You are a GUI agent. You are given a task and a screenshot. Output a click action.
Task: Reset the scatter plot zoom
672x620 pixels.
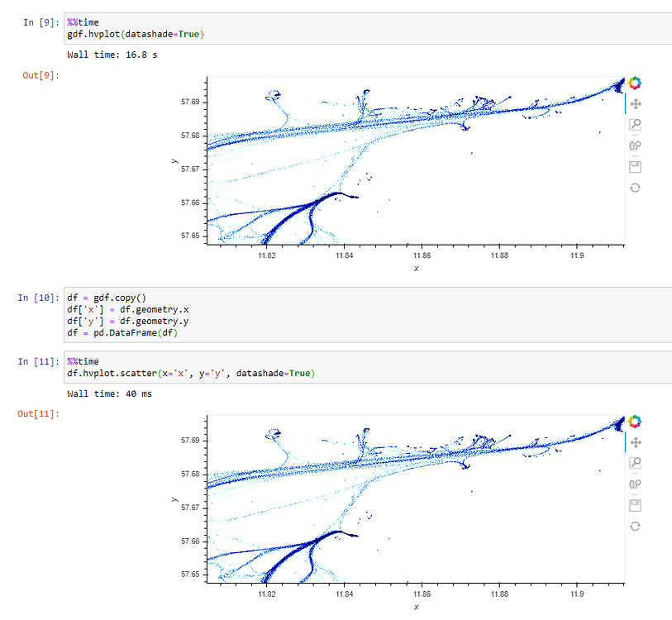pos(635,526)
